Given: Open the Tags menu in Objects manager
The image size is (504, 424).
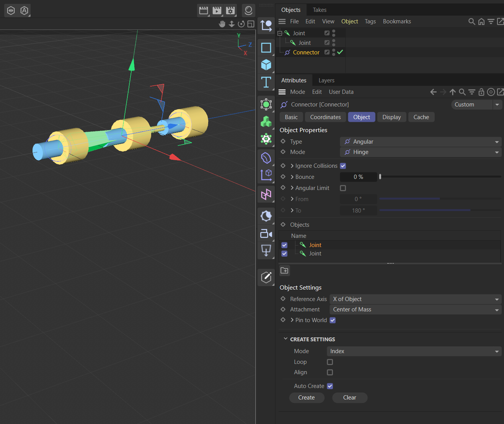Looking at the screenshot, I should click(x=370, y=21).
